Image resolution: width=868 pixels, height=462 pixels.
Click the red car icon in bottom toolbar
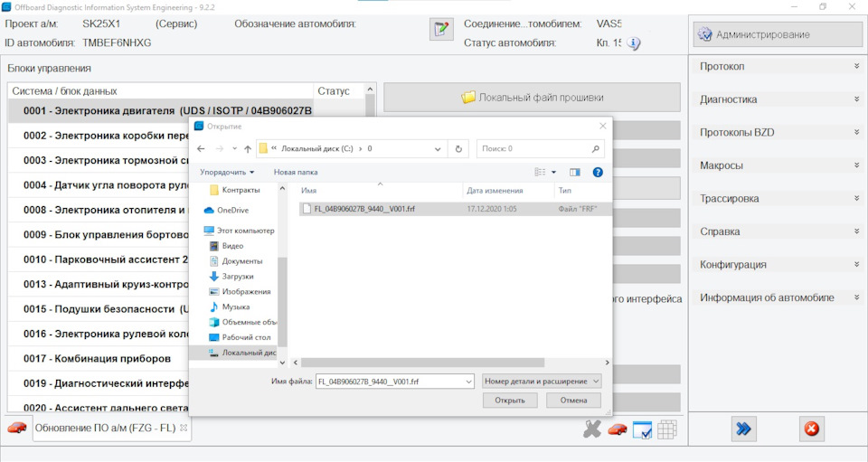[x=618, y=429]
